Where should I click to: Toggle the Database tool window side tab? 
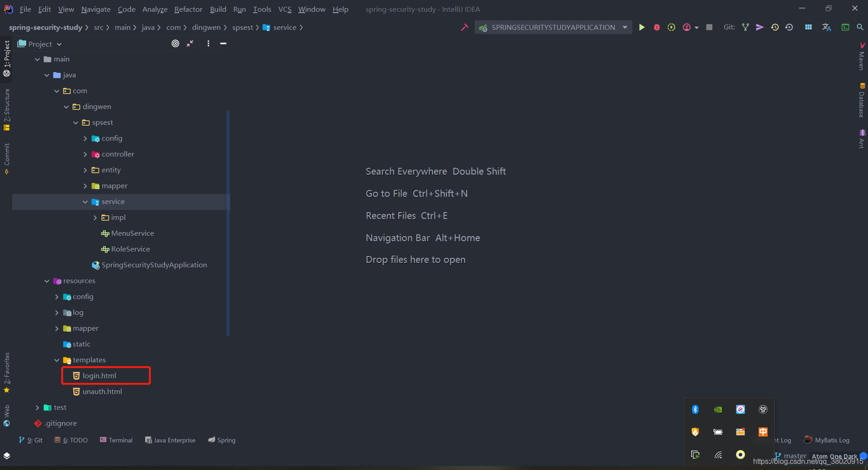[x=862, y=100]
